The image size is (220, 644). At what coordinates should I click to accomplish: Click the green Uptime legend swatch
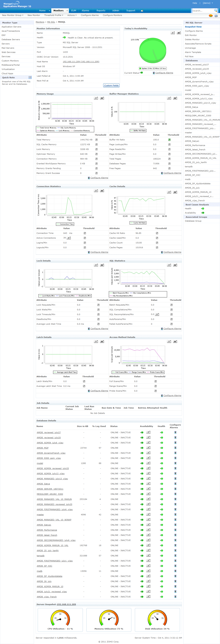pos(141,68)
